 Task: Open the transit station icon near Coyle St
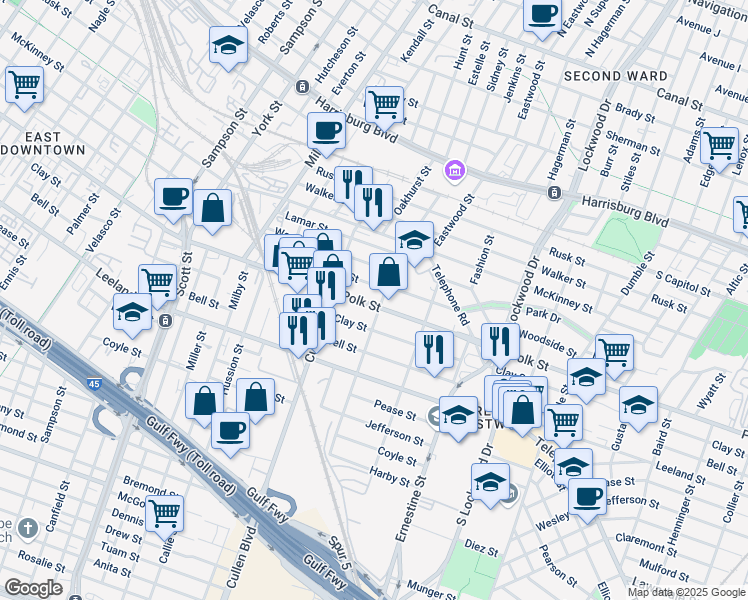[x=166, y=321]
